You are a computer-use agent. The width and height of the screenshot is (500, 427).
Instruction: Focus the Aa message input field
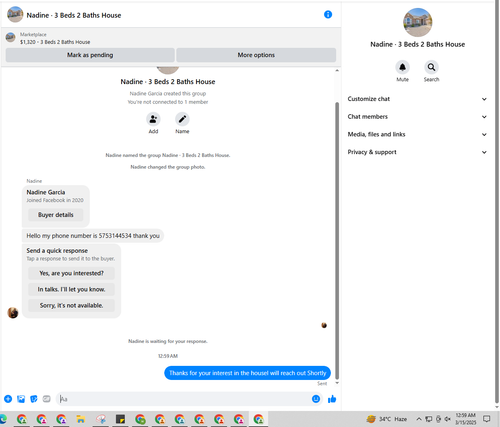(184, 399)
